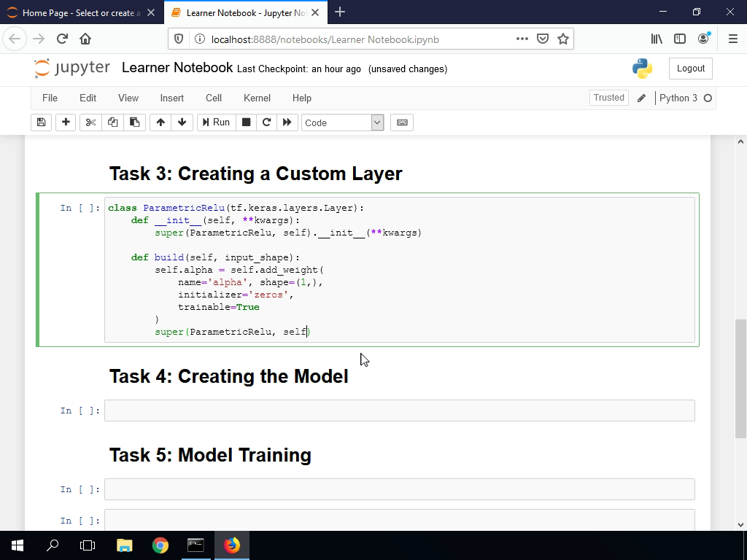Open the Kernel menu
This screenshot has height=560, width=747.
257,98
